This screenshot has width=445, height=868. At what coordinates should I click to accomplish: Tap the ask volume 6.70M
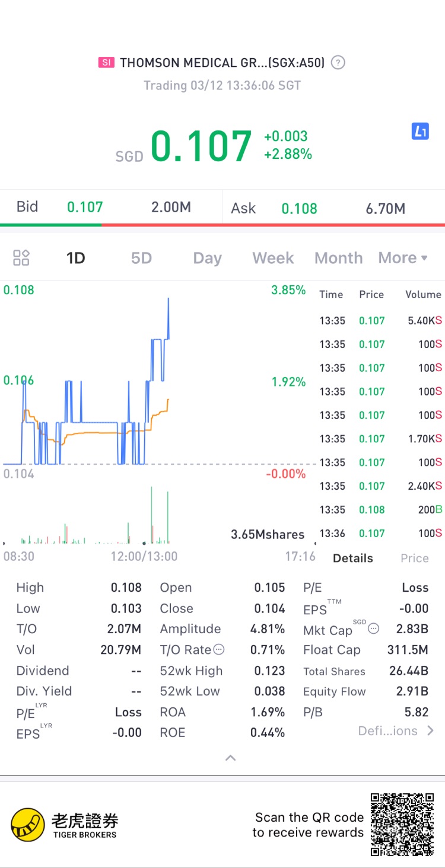[386, 208]
